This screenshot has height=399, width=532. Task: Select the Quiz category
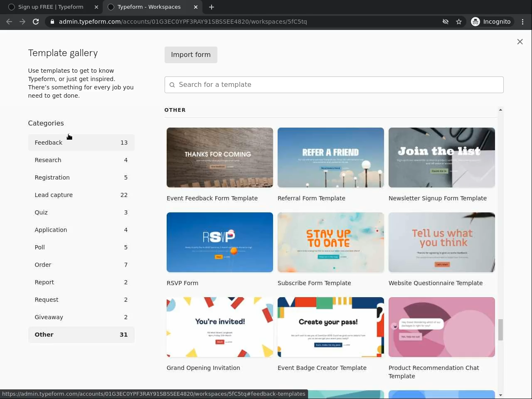(x=81, y=212)
